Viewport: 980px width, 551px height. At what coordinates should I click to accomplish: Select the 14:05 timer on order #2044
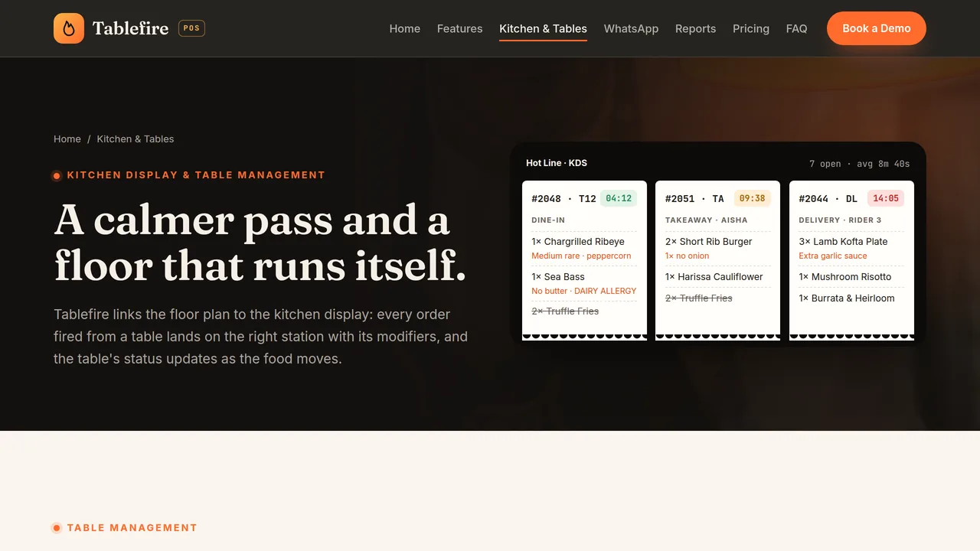click(886, 198)
